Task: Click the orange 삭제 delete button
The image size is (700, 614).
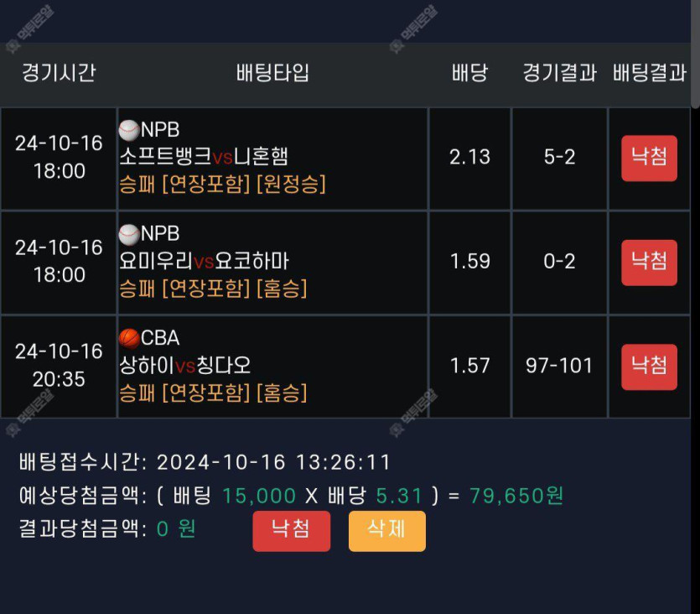Action: (x=387, y=531)
